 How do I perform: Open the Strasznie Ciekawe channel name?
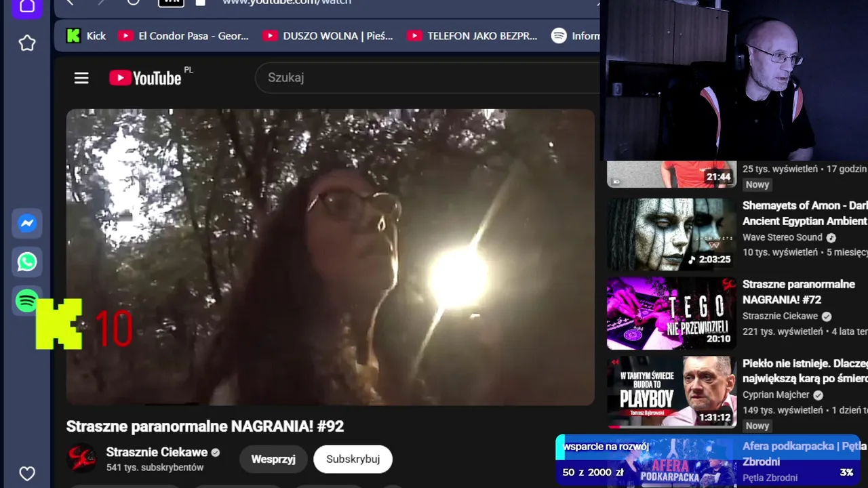157,452
